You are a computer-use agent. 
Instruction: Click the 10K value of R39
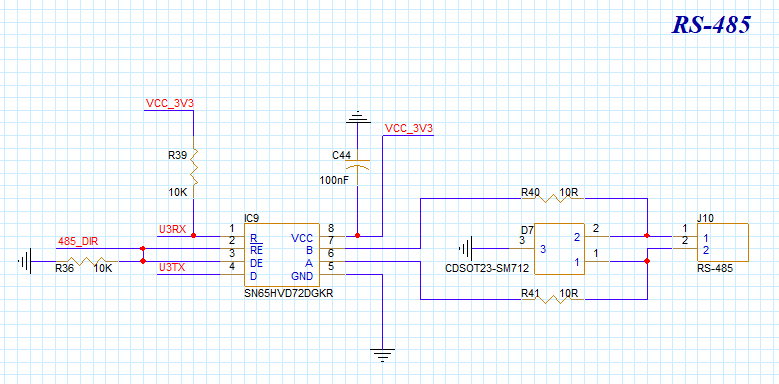178,193
